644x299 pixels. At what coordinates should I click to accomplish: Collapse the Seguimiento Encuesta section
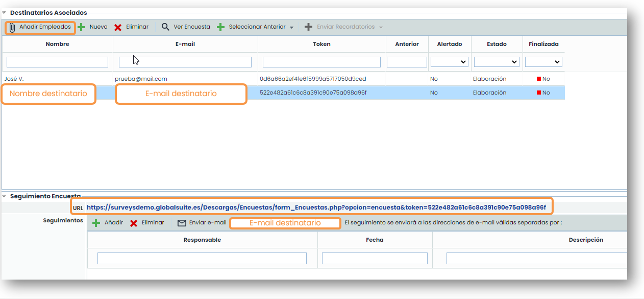[x=4, y=196]
